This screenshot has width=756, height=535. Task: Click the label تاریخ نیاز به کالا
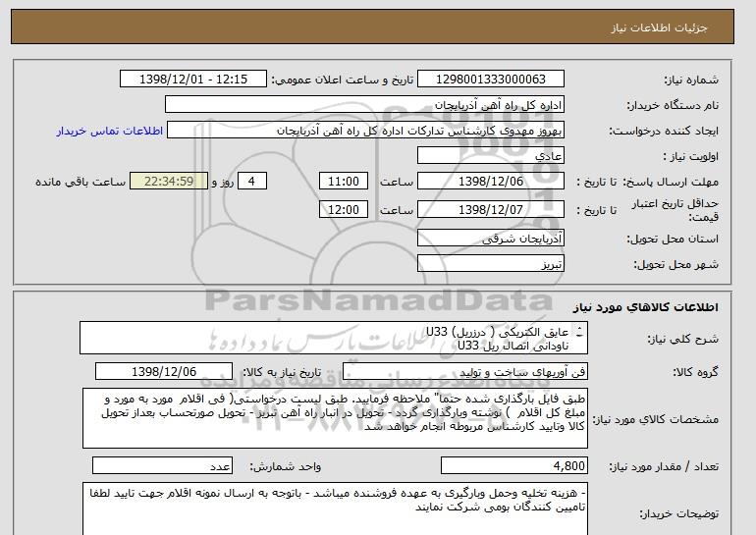pyautogui.click(x=282, y=372)
